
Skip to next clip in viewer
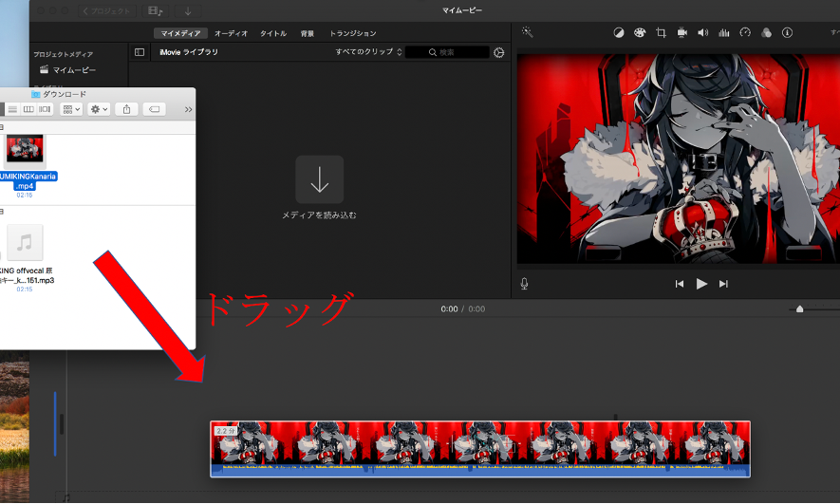[723, 284]
